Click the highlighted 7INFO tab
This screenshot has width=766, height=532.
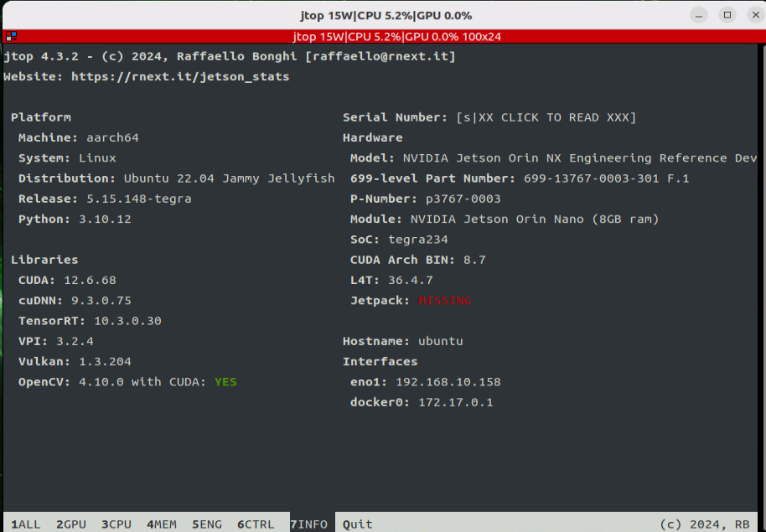point(309,524)
